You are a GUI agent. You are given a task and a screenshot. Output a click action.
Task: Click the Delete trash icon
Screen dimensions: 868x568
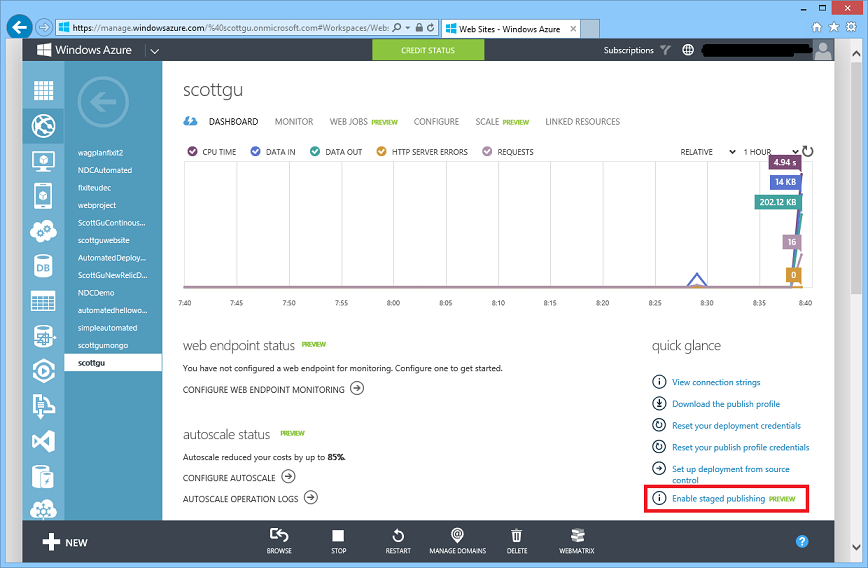(516, 537)
